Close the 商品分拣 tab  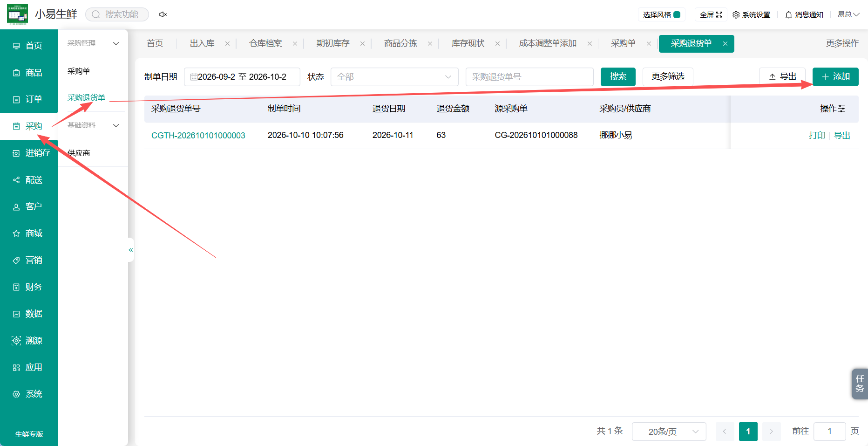tap(430, 44)
